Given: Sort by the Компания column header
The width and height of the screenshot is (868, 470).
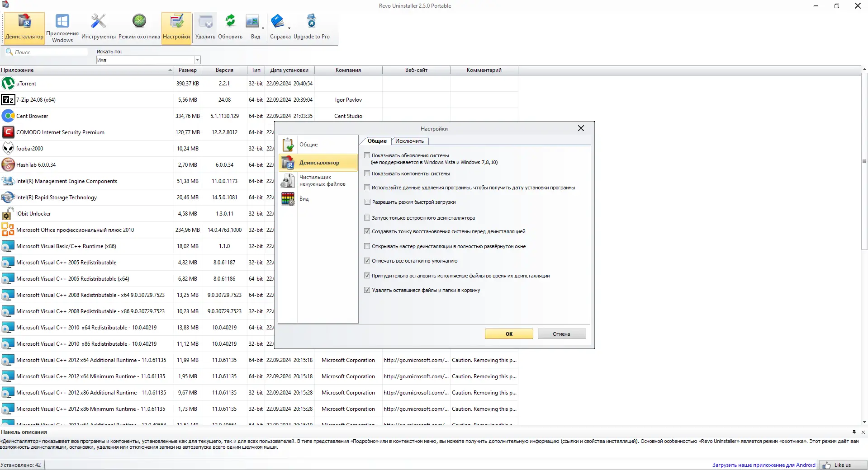Looking at the screenshot, I should [348, 70].
